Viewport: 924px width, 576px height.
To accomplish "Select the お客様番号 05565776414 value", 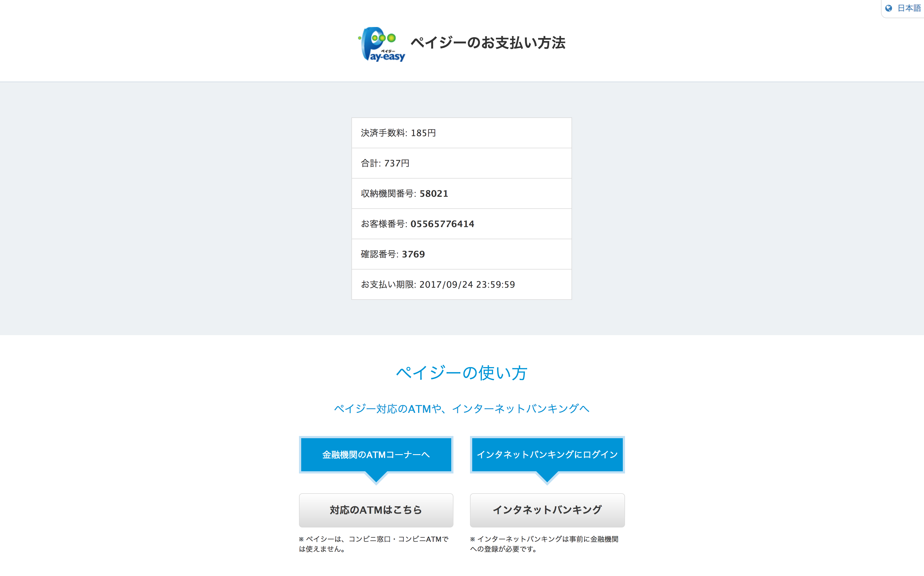I will 443,224.
